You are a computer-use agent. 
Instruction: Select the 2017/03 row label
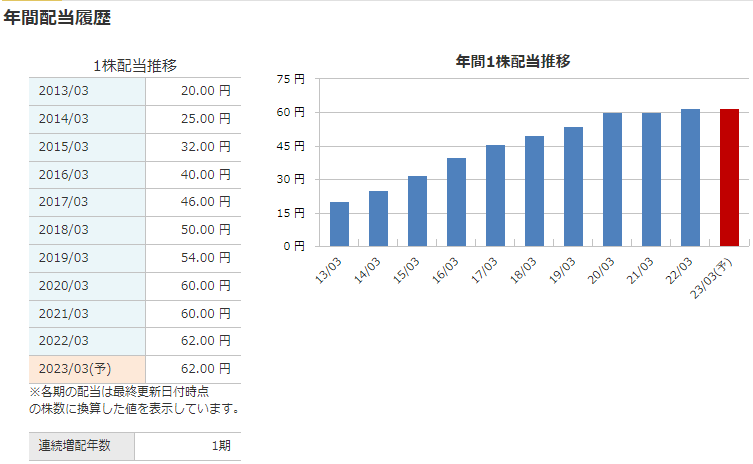click(x=64, y=202)
